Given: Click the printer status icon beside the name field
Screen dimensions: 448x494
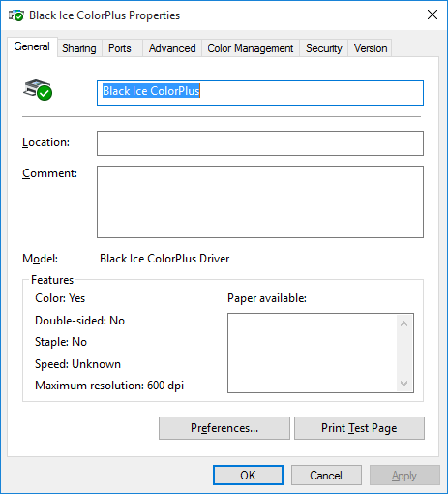Looking at the screenshot, I should pyautogui.click(x=38, y=90).
